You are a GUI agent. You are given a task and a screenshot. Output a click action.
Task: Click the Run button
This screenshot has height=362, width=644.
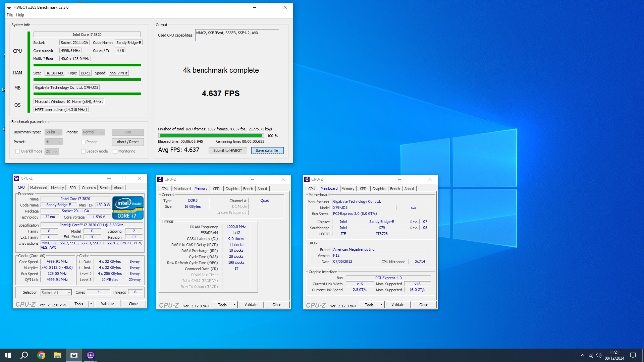(x=128, y=132)
